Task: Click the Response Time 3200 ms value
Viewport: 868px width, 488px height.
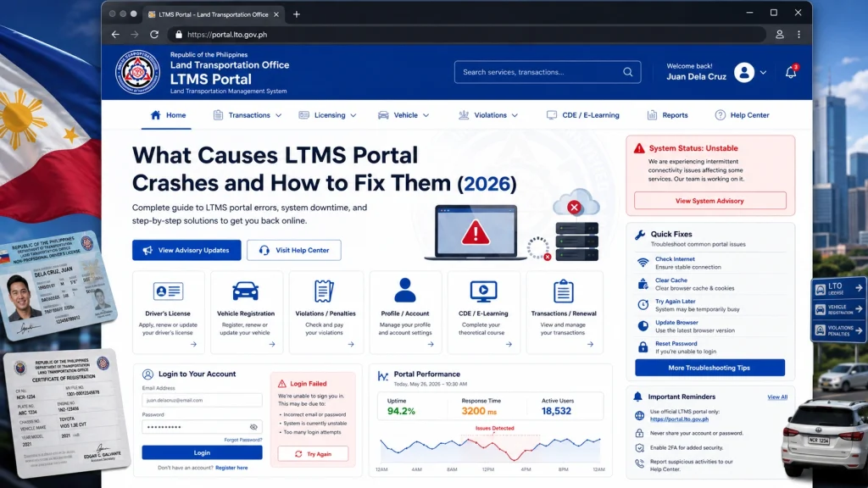Action: pyautogui.click(x=479, y=411)
